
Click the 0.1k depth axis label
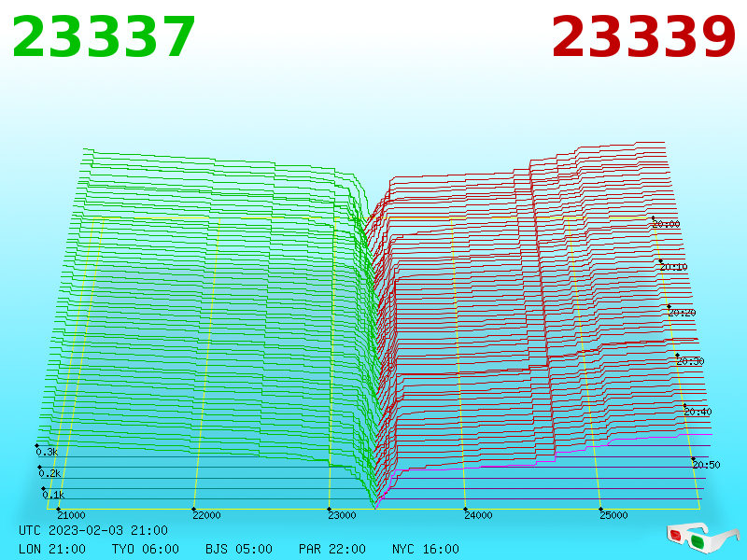click(x=53, y=495)
